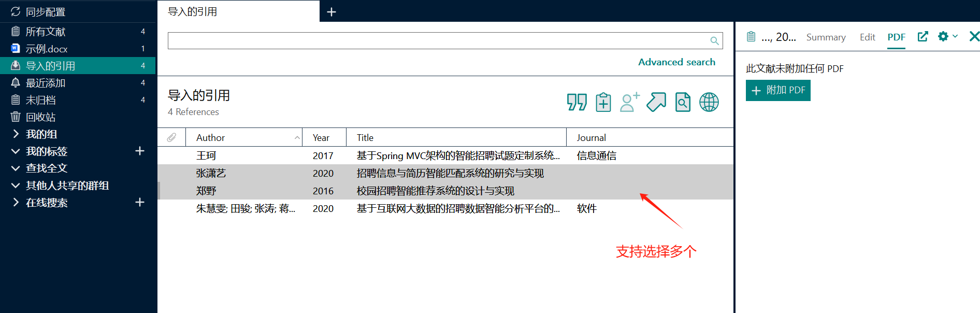Select 导入的引用 in the sidebar

pos(78,66)
